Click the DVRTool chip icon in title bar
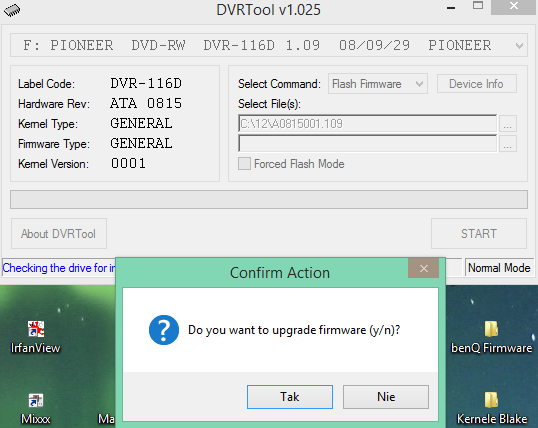The image size is (538, 428). pyautogui.click(x=12, y=10)
